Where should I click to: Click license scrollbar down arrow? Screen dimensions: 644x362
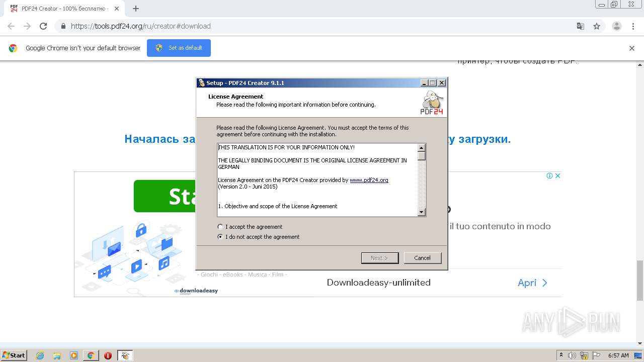(422, 213)
